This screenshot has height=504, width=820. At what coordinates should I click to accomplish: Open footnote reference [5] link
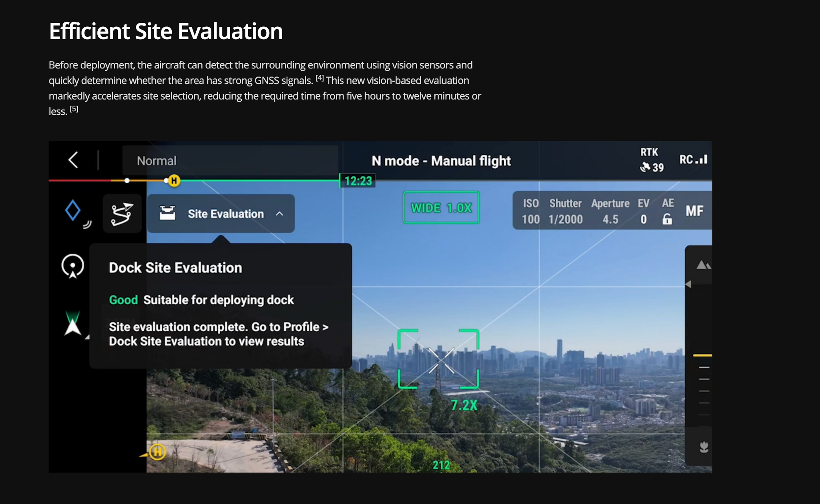74,109
